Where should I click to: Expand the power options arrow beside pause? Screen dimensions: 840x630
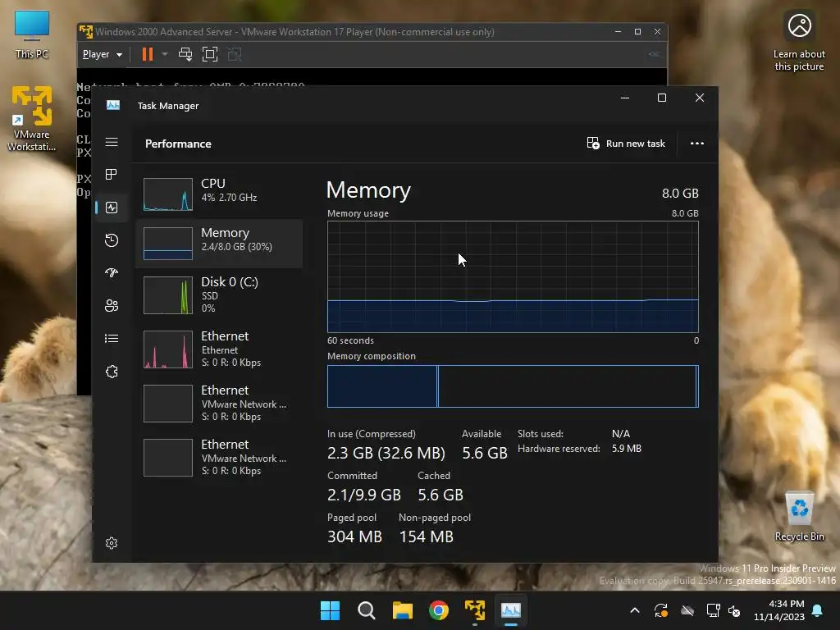(164, 54)
